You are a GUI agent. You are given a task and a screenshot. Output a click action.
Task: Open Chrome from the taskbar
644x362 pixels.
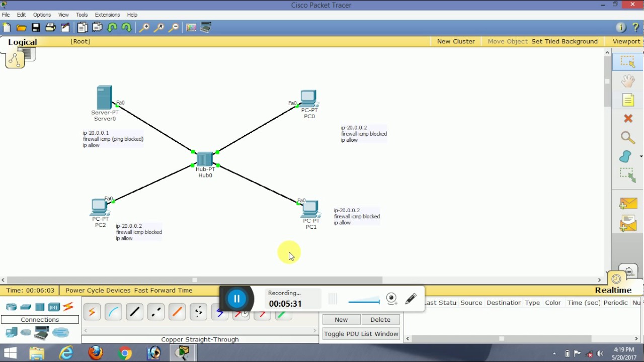(125, 353)
